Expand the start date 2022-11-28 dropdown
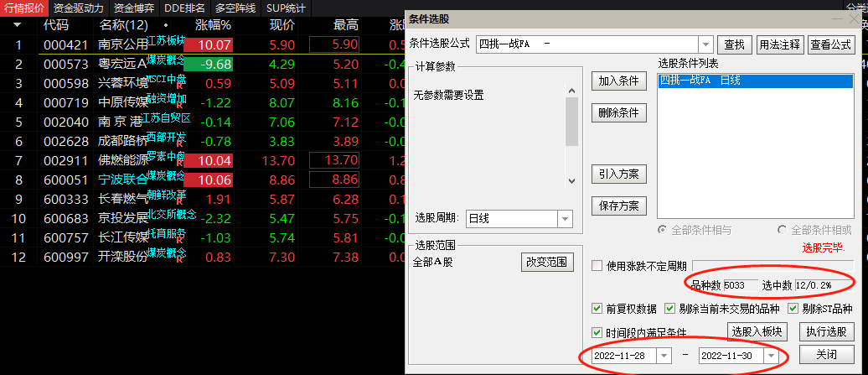Screen dimensions: 868x375 664,357
